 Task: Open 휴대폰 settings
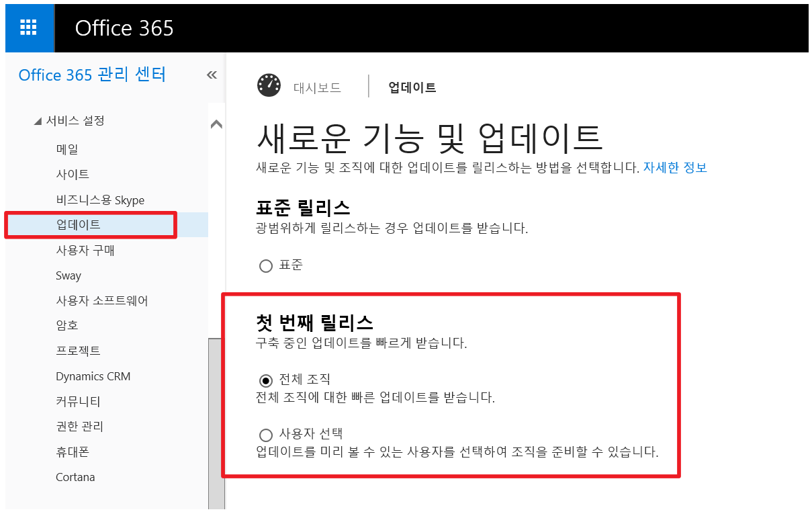pyautogui.click(x=73, y=452)
